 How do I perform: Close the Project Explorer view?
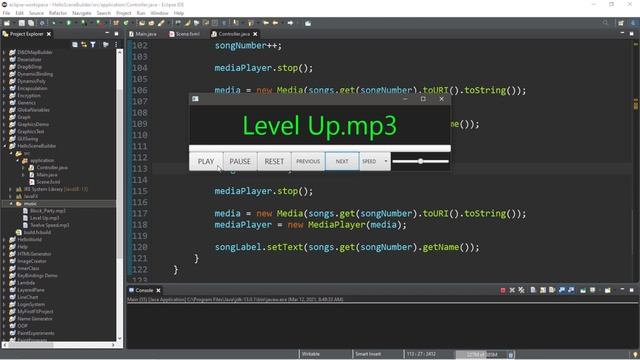(x=49, y=34)
